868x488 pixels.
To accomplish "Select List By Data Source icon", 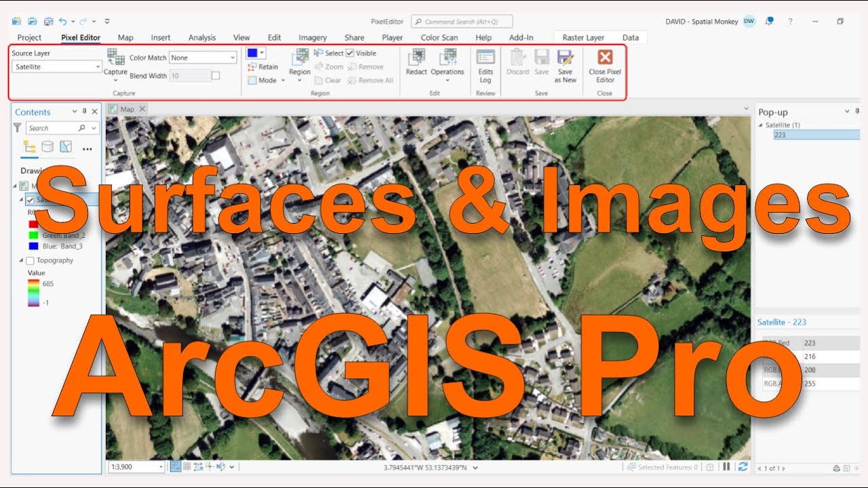I will click(47, 146).
